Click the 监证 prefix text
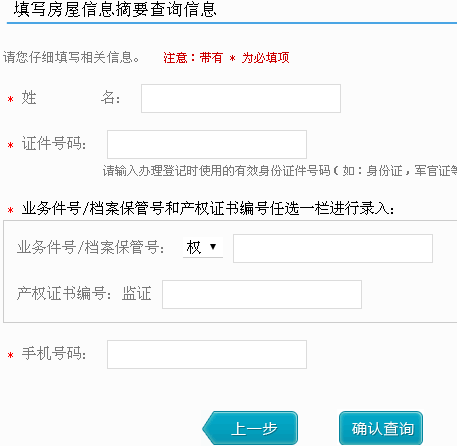Viewport: 457px width, 446px height. pyautogui.click(x=137, y=293)
